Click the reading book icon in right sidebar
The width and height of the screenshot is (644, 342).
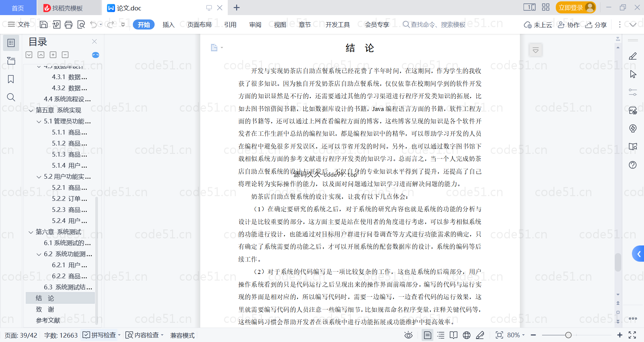coord(633,147)
